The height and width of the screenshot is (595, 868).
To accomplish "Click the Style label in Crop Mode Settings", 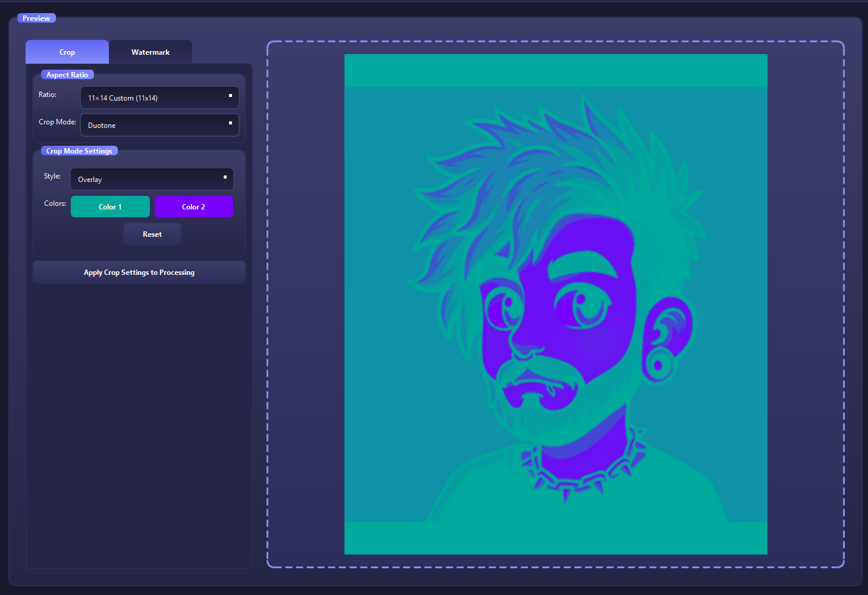I will point(52,176).
